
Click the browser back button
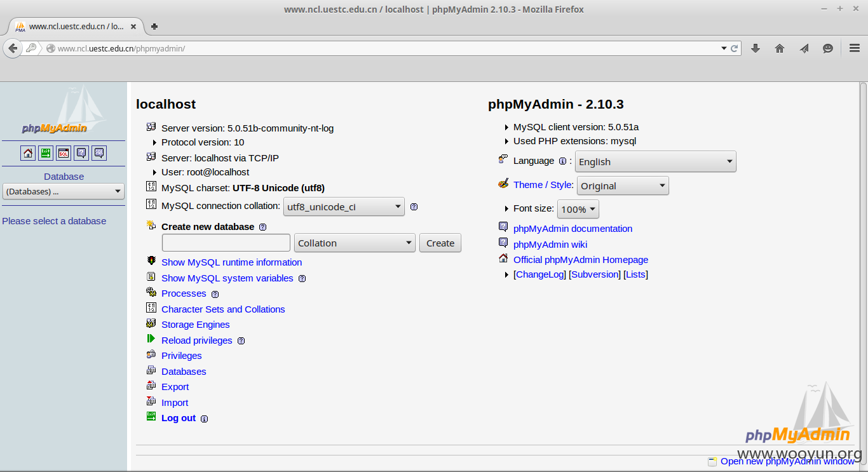pyautogui.click(x=12, y=48)
